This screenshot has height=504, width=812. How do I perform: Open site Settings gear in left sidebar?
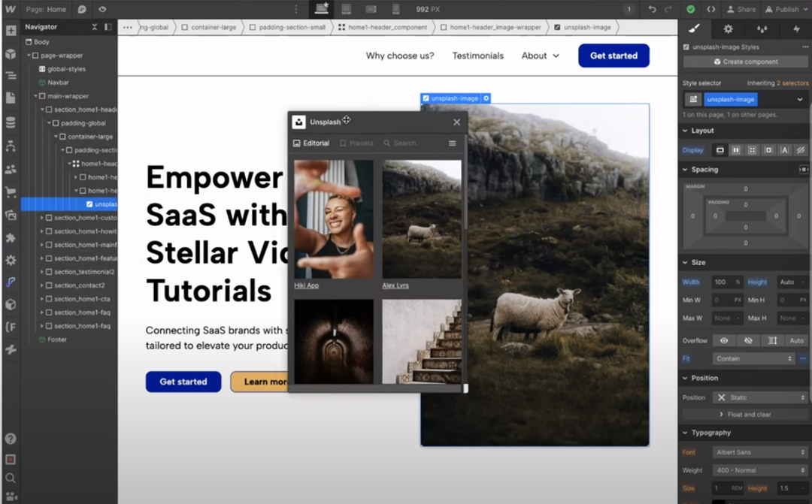tap(11, 261)
